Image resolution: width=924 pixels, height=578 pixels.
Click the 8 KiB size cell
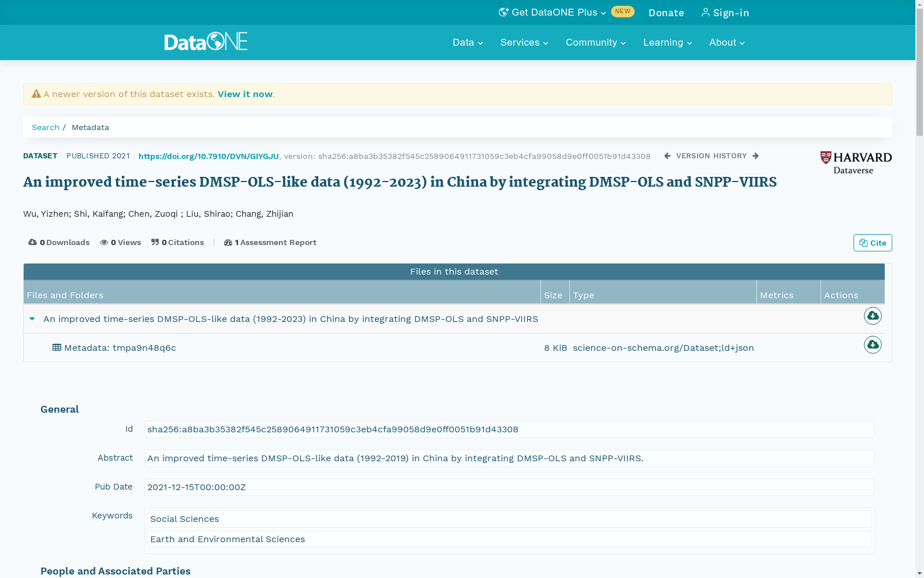pyautogui.click(x=556, y=347)
